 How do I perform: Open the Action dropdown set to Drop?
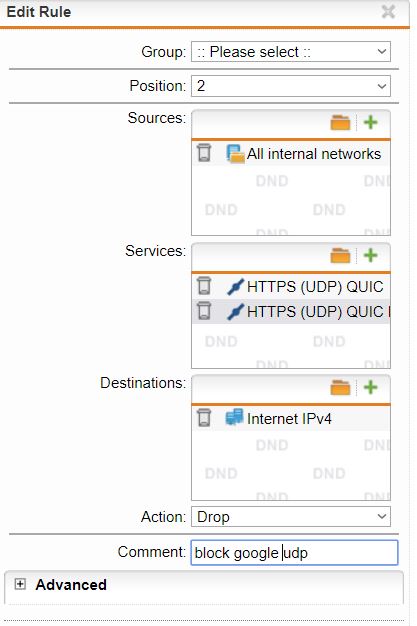(291, 517)
